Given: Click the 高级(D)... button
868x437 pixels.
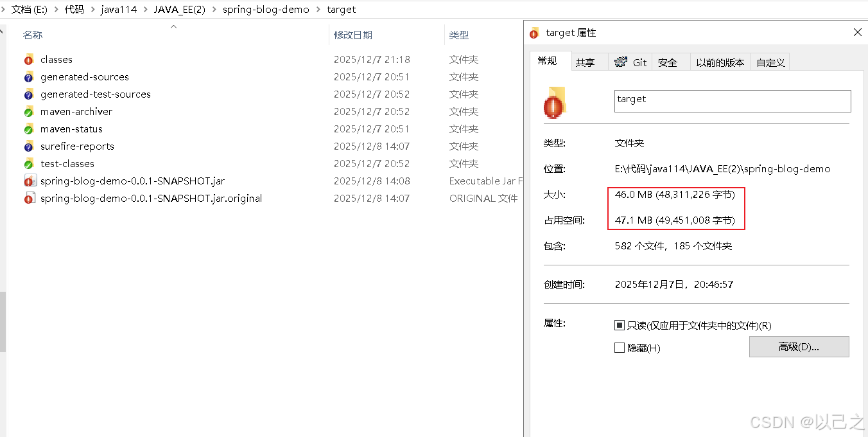Looking at the screenshot, I should [x=799, y=346].
